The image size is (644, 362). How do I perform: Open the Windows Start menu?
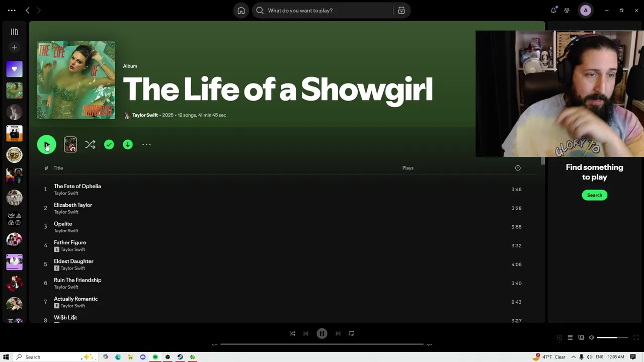point(6,357)
